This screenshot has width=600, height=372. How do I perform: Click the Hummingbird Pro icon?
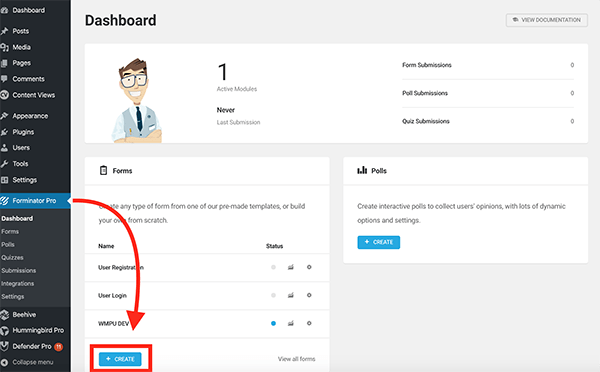(x=4, y=330)
